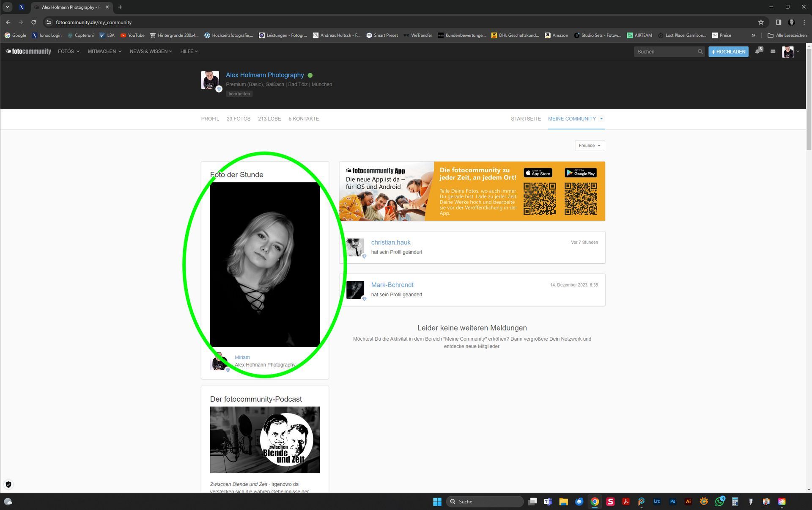Open the messages envelope icon
Screen dimensions: 812x510
coord(773,52)
